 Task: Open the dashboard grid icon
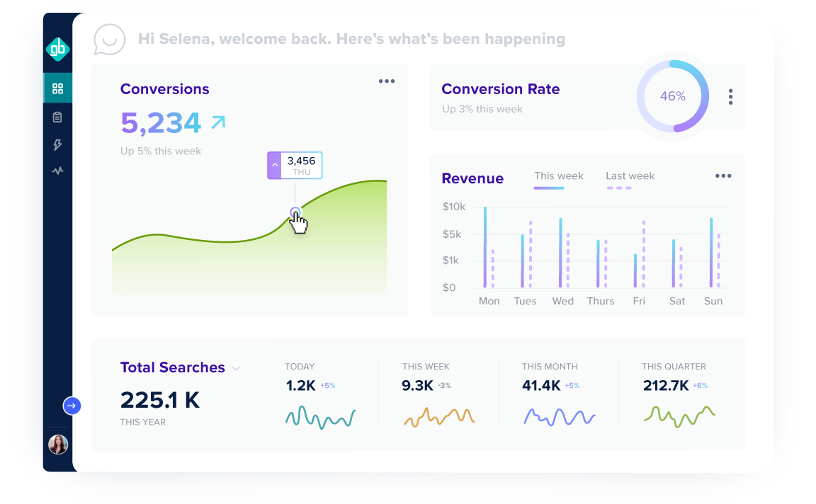point(57,88)
